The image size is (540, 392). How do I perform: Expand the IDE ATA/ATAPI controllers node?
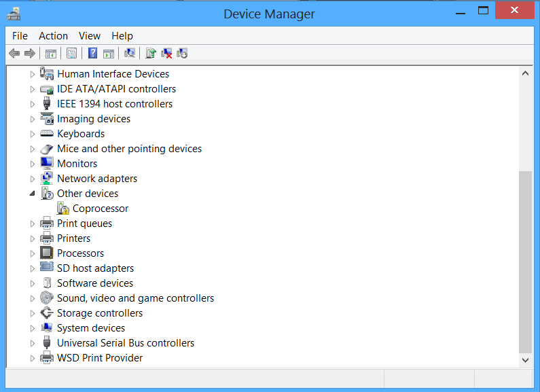[x=32, y=89]
